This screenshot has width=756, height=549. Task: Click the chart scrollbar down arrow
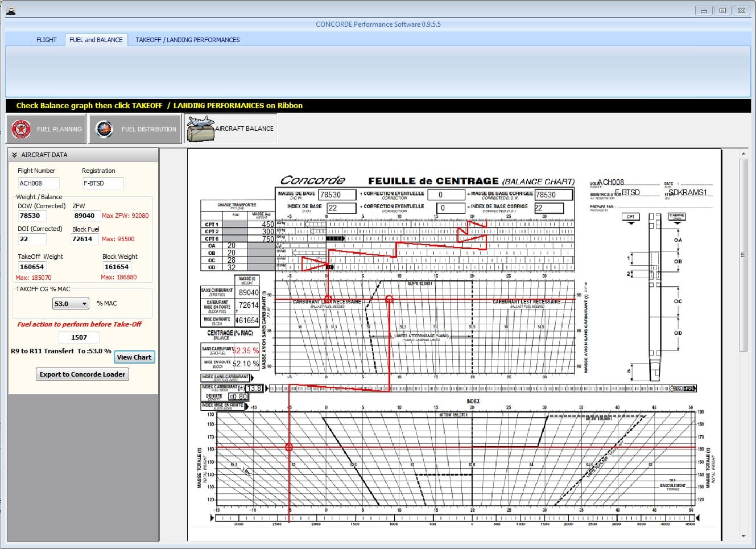coord(743,536)
